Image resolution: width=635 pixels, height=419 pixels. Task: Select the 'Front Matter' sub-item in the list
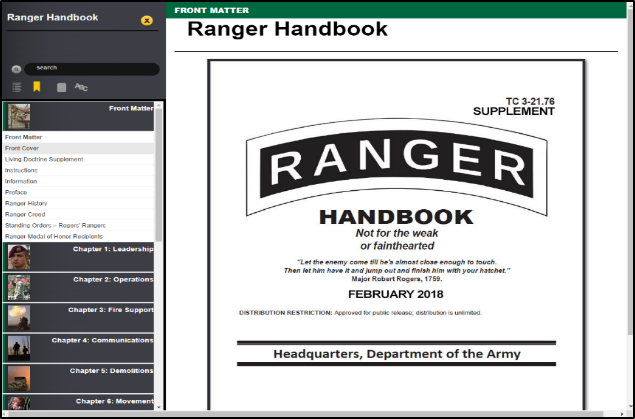pos(79,137)
